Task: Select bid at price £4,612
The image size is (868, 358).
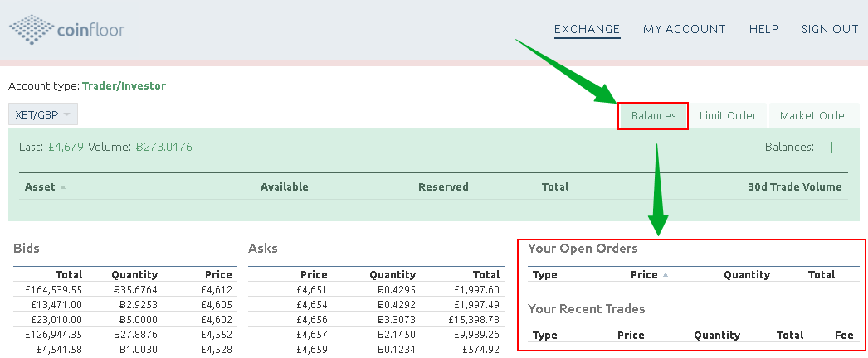Action: [x=125, y=289]
